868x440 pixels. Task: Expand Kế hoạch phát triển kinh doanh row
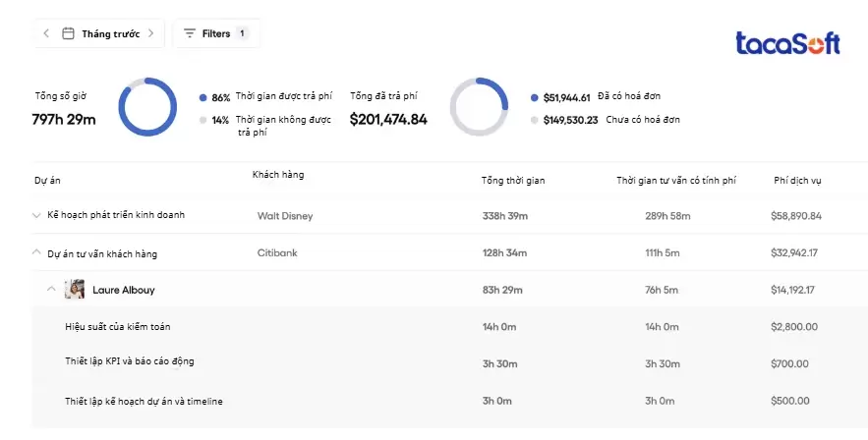point(37,215)
